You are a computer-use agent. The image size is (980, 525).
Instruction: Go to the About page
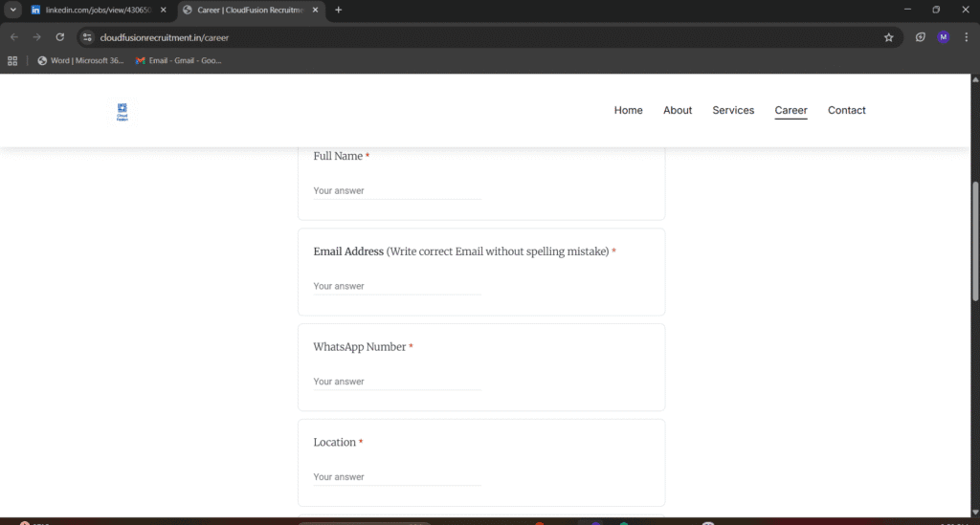tap(678, 111)
